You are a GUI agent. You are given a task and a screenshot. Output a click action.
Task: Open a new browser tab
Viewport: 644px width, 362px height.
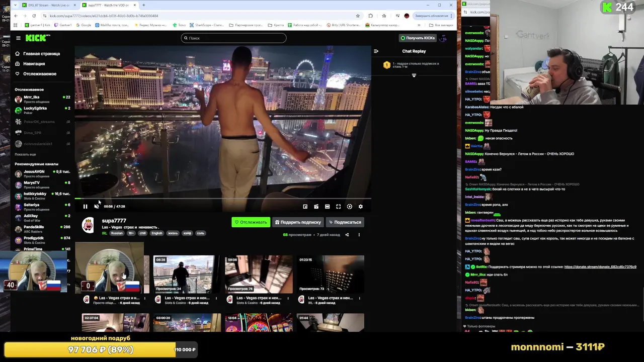143,5
